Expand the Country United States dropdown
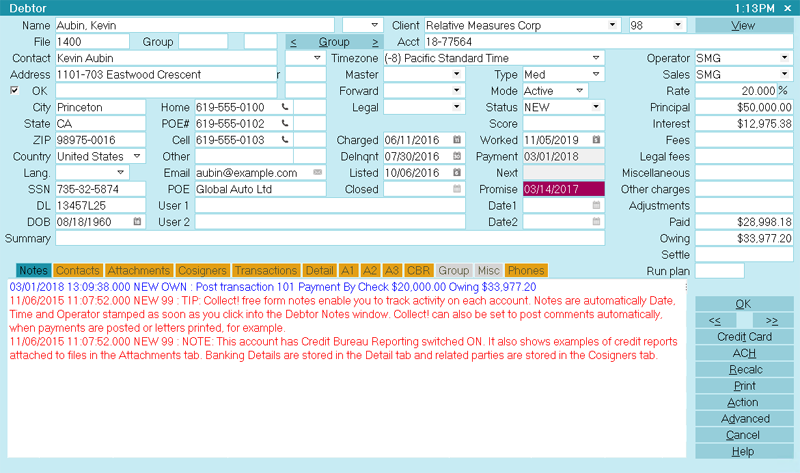Viewport: 800px width, 473px height. click(137, 156)
